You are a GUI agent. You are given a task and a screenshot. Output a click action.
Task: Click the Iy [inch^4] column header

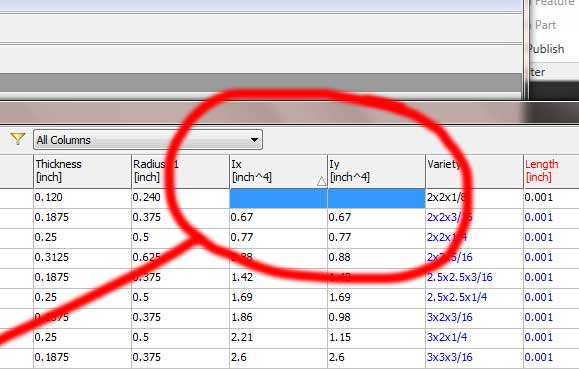376,171
